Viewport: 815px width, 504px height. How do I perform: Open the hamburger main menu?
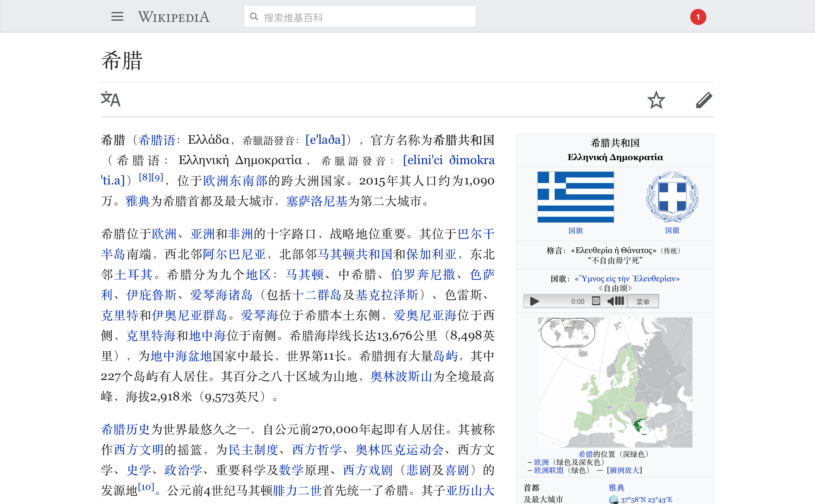click(x=117, y=17)
